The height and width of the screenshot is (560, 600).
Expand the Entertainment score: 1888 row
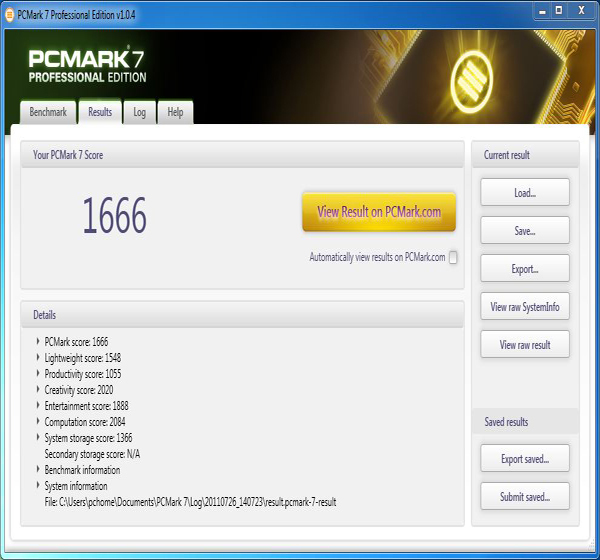click(x=38, y=405)
